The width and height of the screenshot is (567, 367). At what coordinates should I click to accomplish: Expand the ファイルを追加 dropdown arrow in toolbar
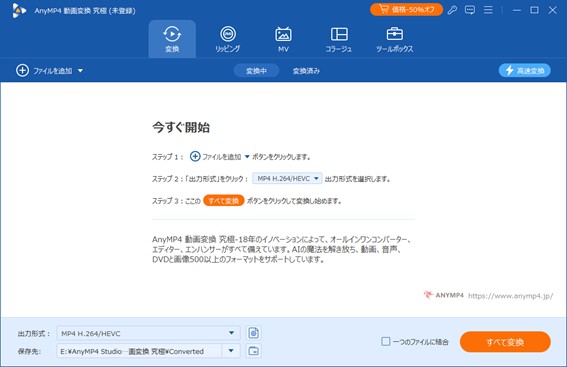(80, 71)
